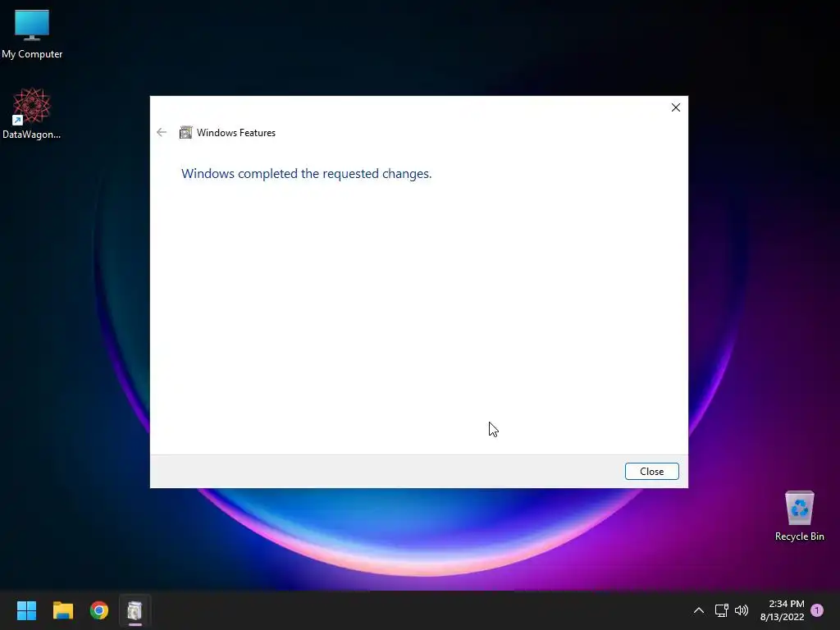Open the Windows Start menu
This screenshot has height=630, width=840.
tap(26, 610)
